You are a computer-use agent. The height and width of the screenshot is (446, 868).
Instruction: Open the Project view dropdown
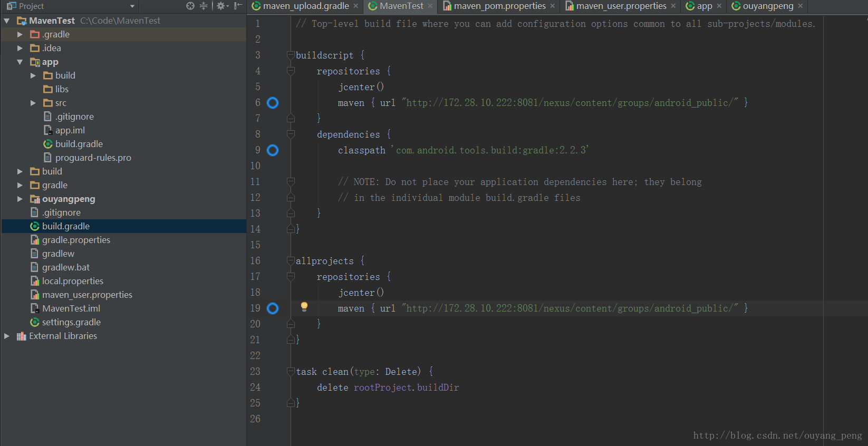(x=132, y=6)
